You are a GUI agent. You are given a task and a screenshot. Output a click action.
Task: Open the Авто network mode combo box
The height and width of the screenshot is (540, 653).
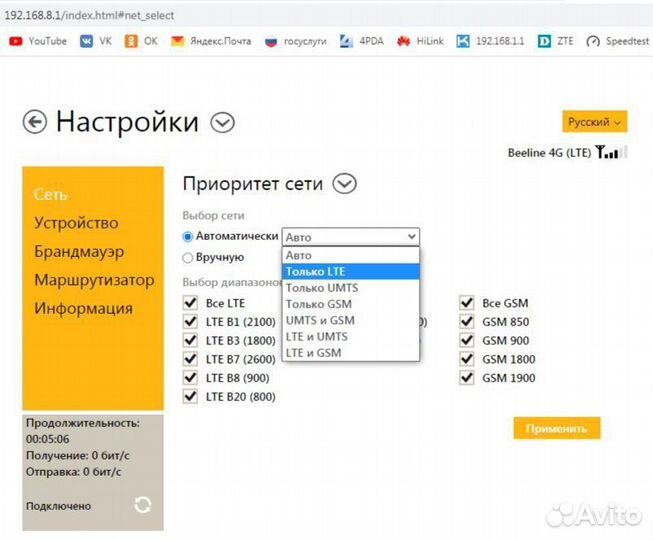click(351, 237)
